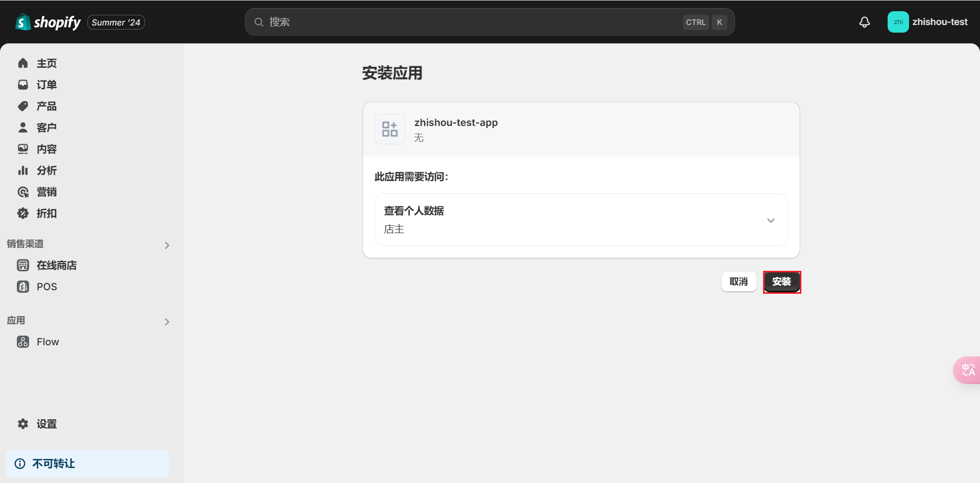Click the floating translate icon
Image resolution: width=980 pixels, height=483 pixels.
click(968, 370)
